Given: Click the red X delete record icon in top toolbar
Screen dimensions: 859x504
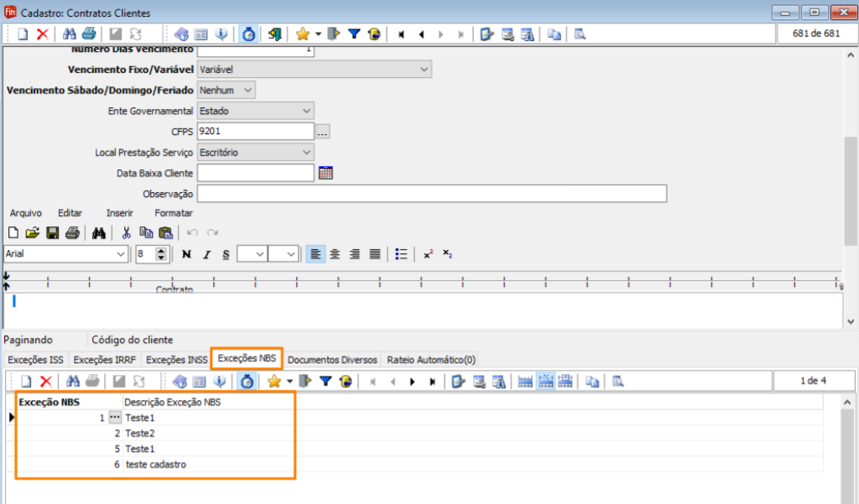Looking at the screenshot, I should pyautogui.click(x=42, y=34).
